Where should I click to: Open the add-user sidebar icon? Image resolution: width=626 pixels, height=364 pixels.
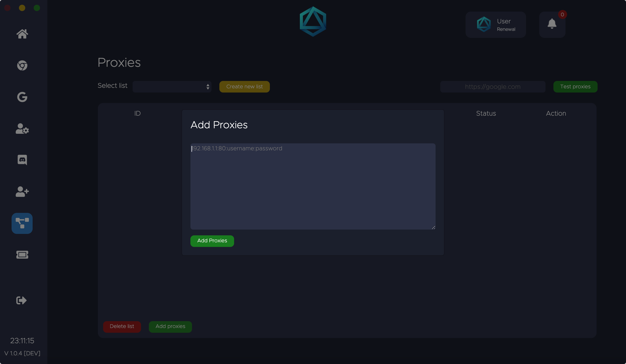tap(22, 192)
